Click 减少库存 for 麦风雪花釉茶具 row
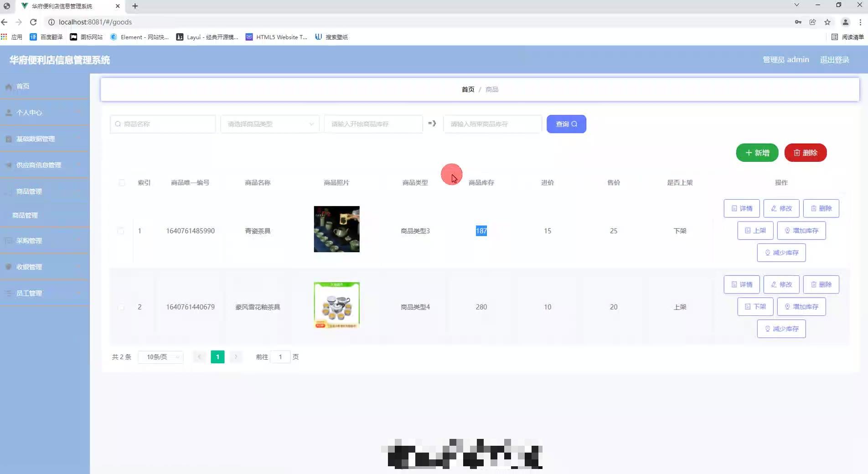 (781, 329)
